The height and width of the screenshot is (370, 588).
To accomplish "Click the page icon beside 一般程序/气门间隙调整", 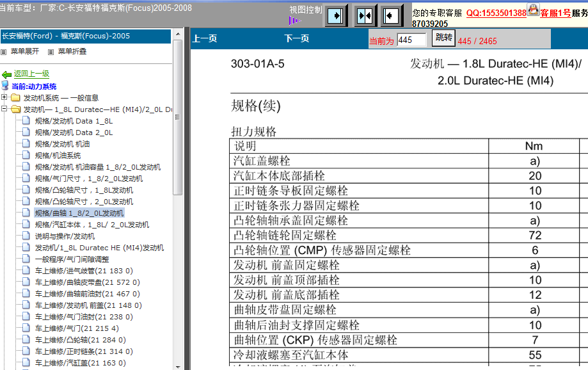I will [x=26, y=259].
